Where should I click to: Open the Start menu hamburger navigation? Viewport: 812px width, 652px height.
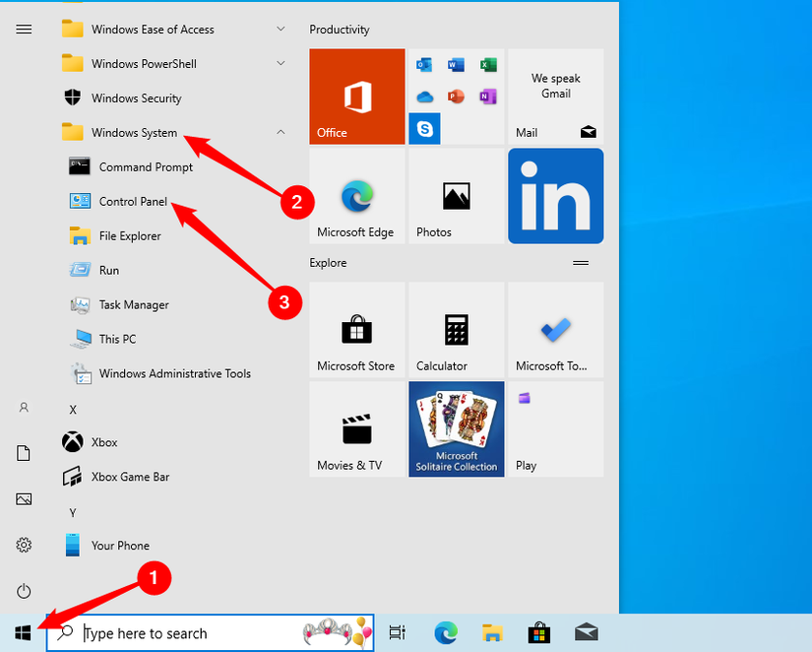tap(23, 29)
